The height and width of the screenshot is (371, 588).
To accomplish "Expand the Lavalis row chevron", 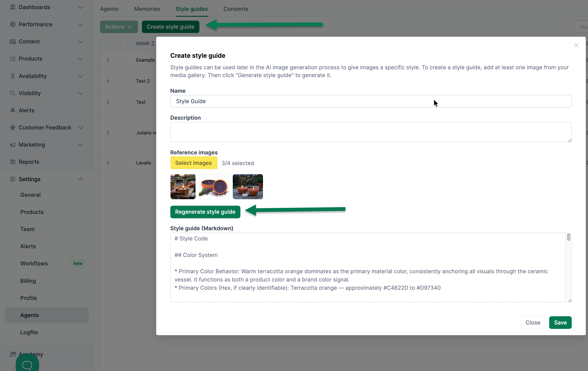I will 108,163.
